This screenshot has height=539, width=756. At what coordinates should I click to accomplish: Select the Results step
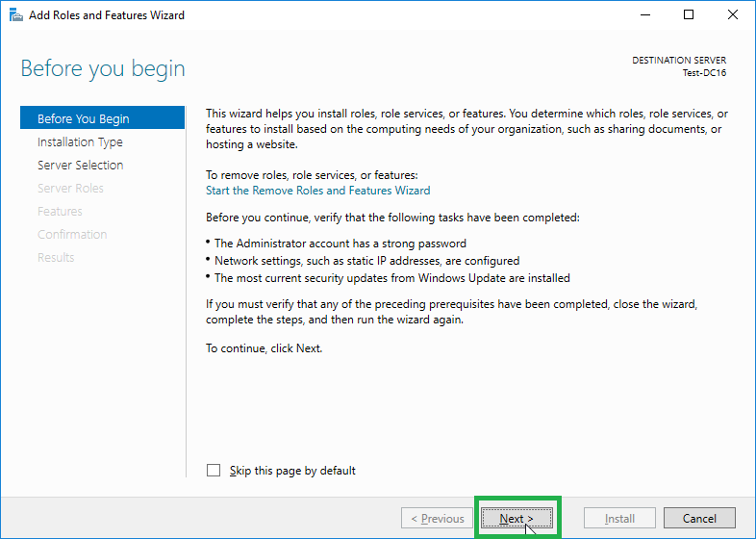point(56,258)
